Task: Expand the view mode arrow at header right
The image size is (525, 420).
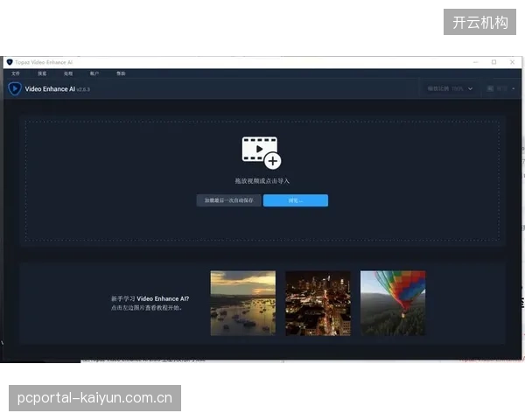Action: [x=514, y=88]
